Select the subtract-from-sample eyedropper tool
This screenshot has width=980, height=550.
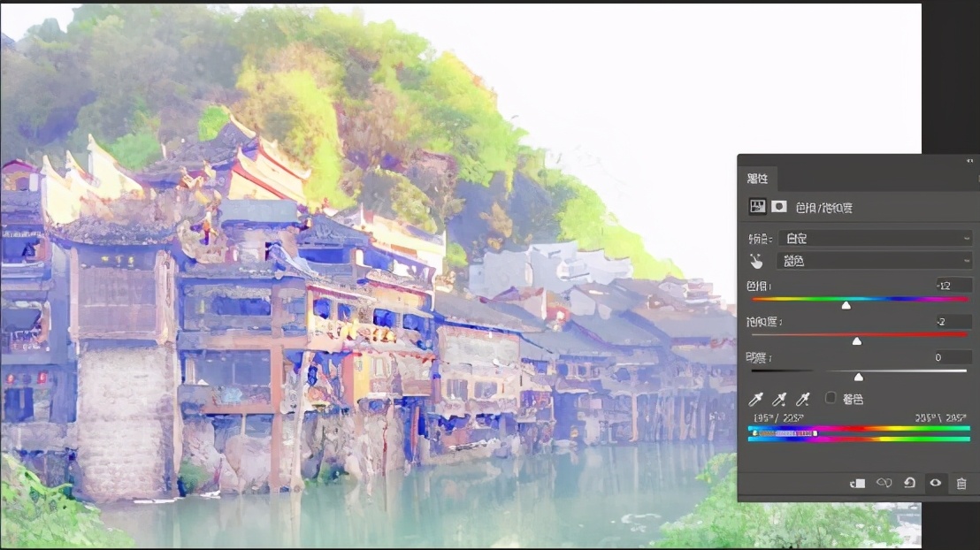point(803,400)
